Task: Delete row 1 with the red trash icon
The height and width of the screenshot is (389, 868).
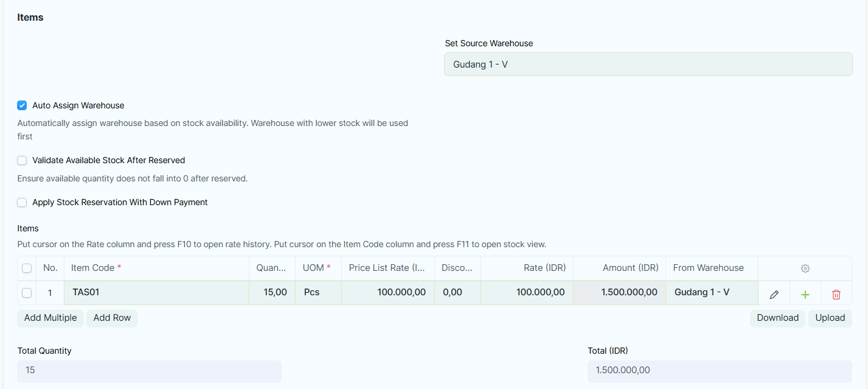Action: pos(836,294)
